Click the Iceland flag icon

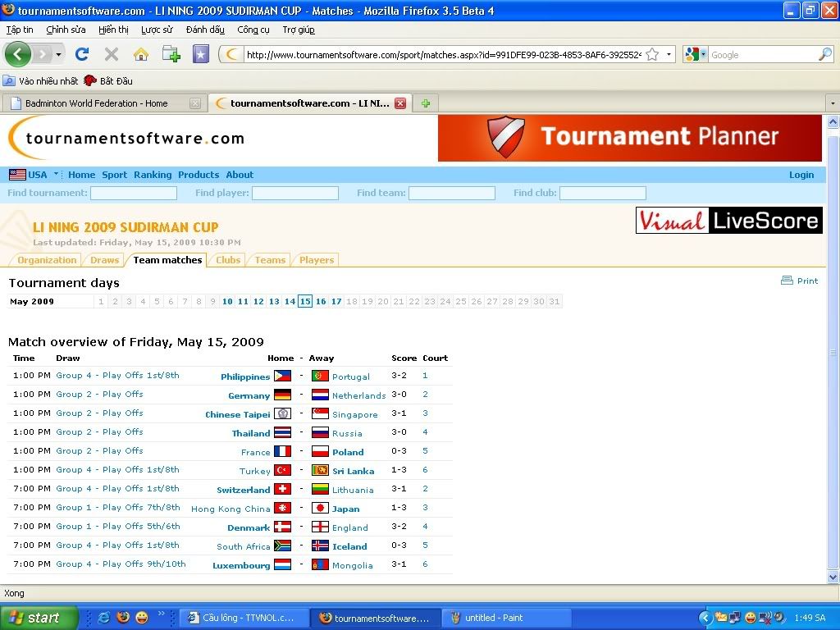click(x=320, y=546)
